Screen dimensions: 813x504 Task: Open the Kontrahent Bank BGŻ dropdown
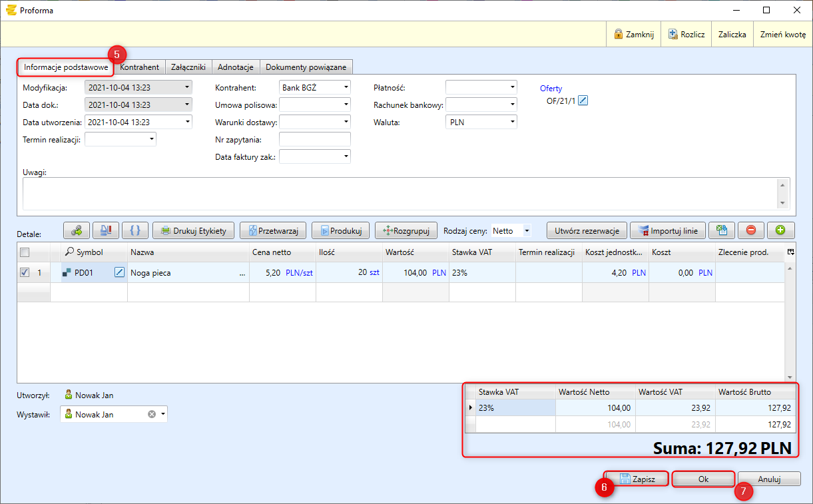tap(346, 87)
